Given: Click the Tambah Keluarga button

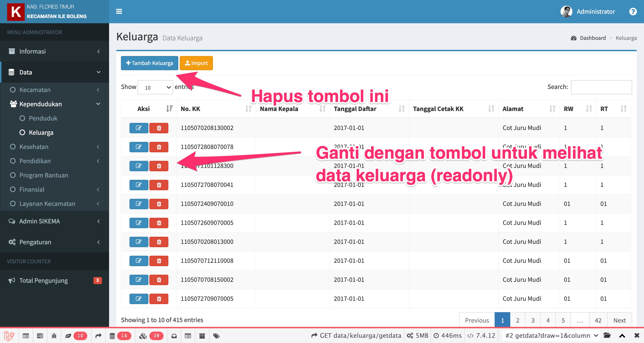Looking at the screenshot, I should [x=149, y=63].
